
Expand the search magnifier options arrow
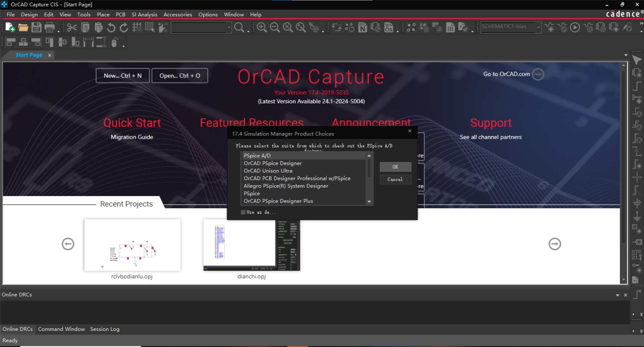pyautogui.click(x=248, y=31)
